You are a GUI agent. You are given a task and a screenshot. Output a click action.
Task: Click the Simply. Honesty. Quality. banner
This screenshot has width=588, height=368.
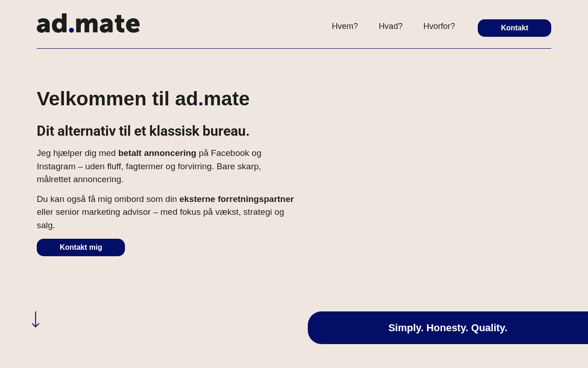click(x=447, y=328)
